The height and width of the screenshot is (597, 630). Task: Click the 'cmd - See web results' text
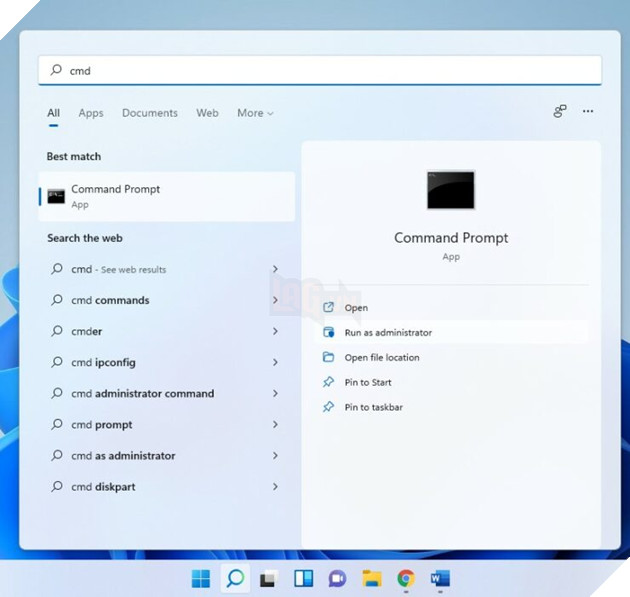(119, 269)
